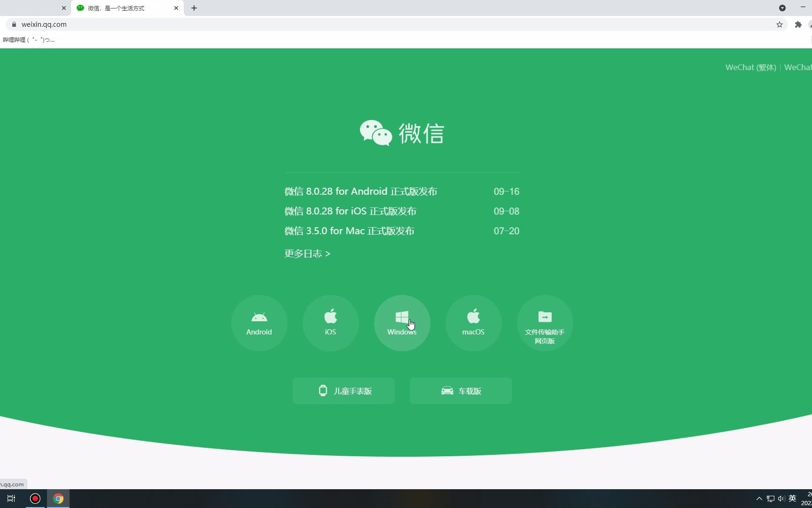812x508 pixels.
Task: Switch to WeChat (繁体) language
Action: (x=751, y=67)
